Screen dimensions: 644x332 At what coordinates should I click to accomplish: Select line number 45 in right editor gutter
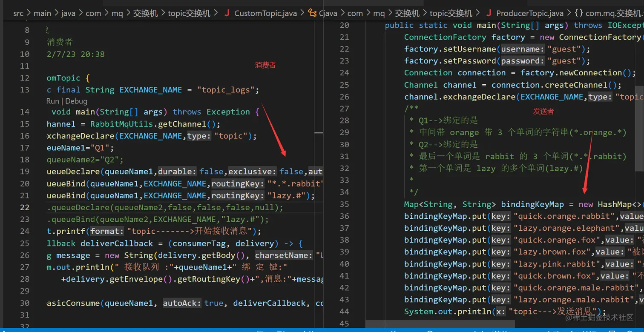[344, 323]
